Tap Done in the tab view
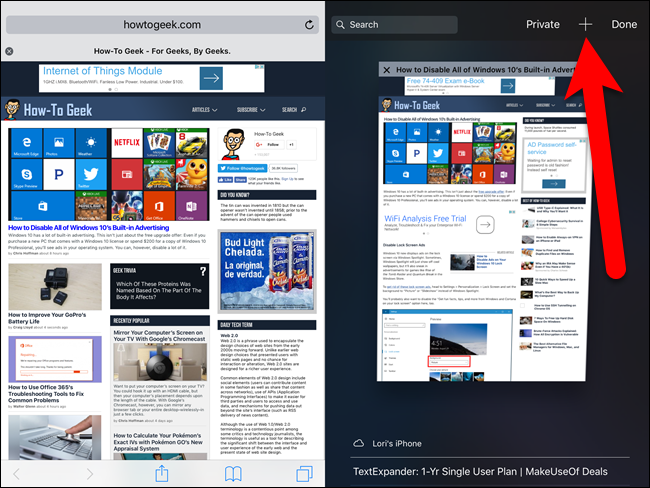650x488 pixels. coord(624,24)
